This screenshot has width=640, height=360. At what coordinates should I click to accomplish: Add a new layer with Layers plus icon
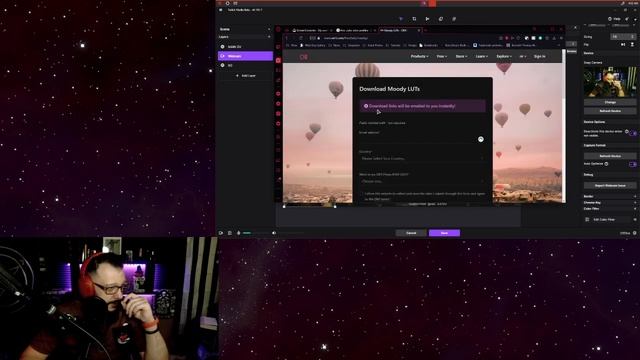(x=269, y=37)
